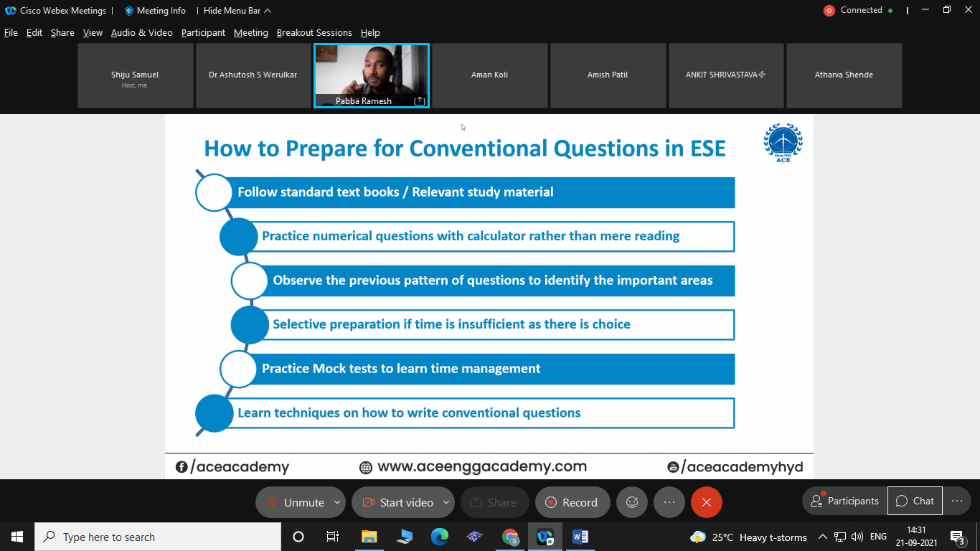
Task: Open the Meeting menu
Action: (251, 33)
